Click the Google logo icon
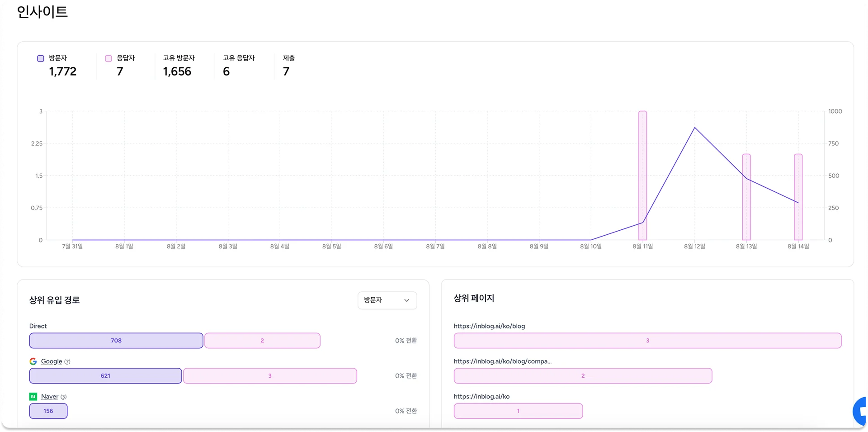The width and height of the screenshot is (868, 432). [x=33, y=361]
